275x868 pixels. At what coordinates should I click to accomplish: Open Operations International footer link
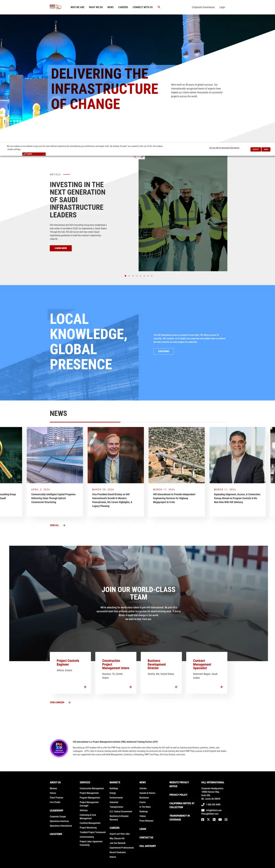(x=61, y=826)
